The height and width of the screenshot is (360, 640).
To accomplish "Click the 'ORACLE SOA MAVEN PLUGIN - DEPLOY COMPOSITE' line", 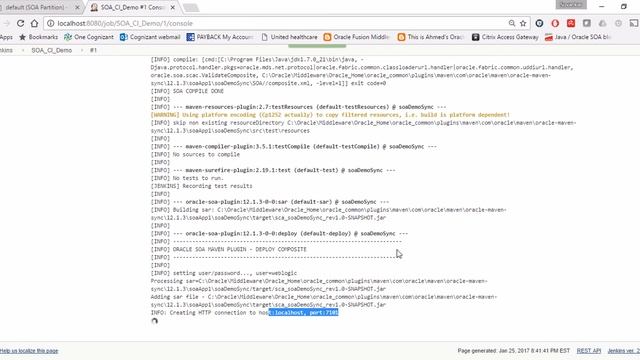I will coord(229,249).
